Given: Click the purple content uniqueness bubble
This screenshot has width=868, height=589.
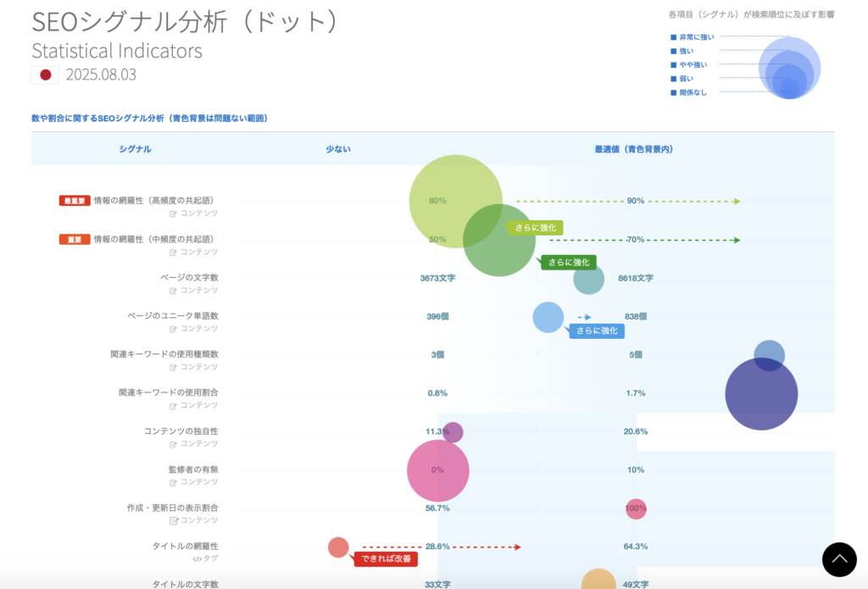Looking at the screenshot, I should 453,432.
